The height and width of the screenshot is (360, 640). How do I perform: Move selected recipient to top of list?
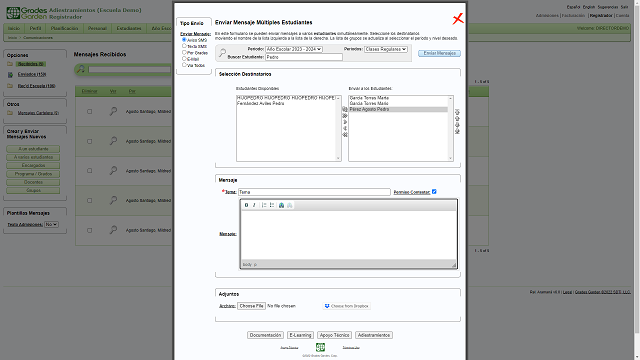tap(457, 112)
